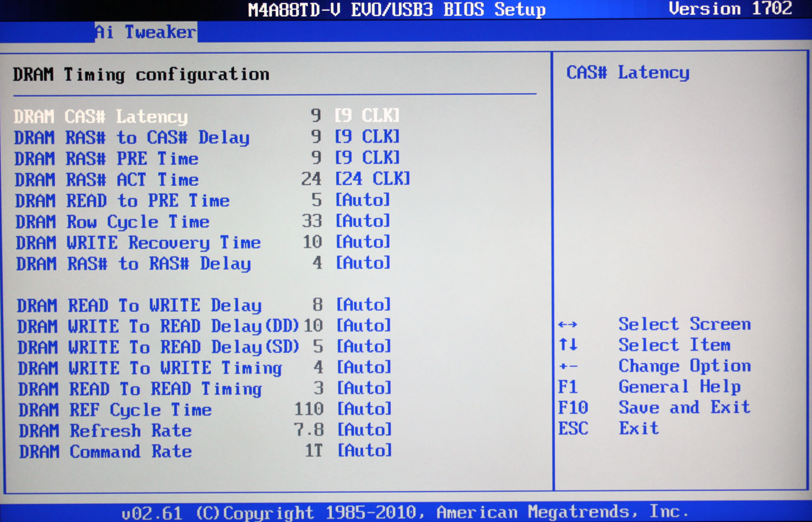Change DRAM WRITE Recovery Time [Auto] value

click(363, 242)
